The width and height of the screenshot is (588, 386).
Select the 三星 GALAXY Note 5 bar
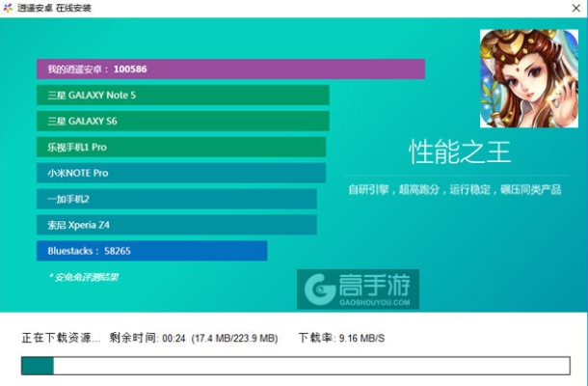(183, 95)
